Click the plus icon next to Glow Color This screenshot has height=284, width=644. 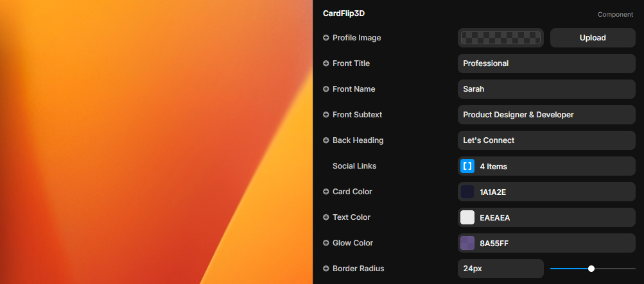(326, 243)
